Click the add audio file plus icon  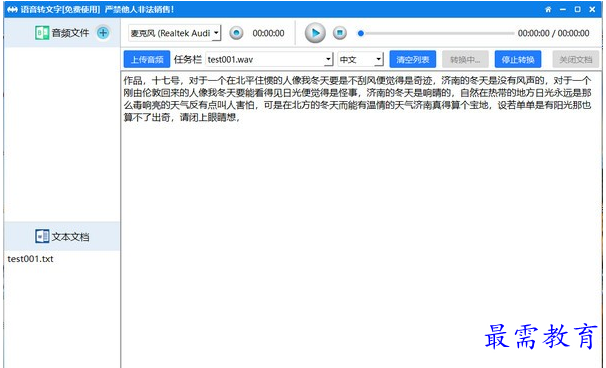[103, 33]
